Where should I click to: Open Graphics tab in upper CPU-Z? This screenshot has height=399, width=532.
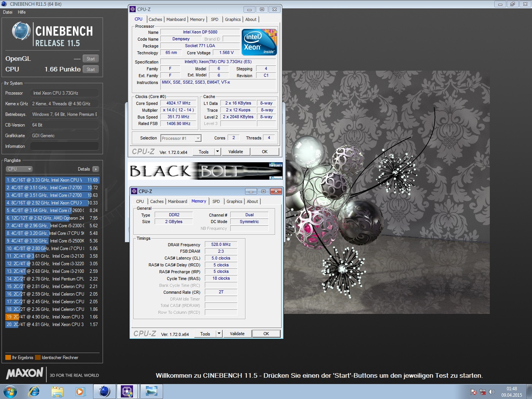(233, 19)
